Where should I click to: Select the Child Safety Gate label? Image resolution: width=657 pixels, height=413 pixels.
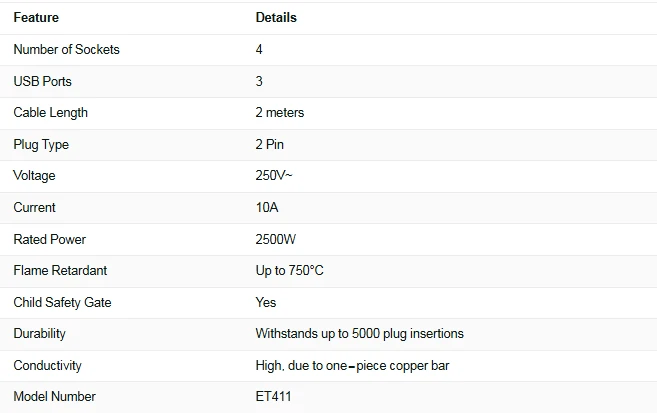click(62, 302)
